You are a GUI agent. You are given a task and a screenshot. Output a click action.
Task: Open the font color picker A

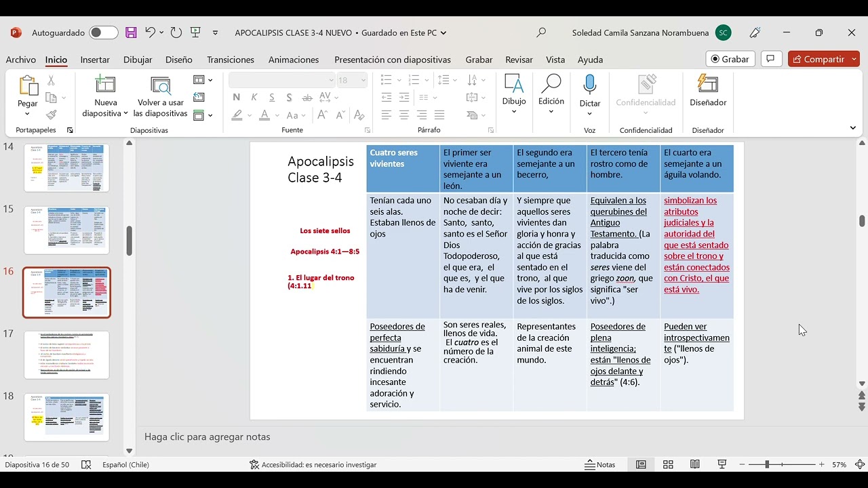265,115
